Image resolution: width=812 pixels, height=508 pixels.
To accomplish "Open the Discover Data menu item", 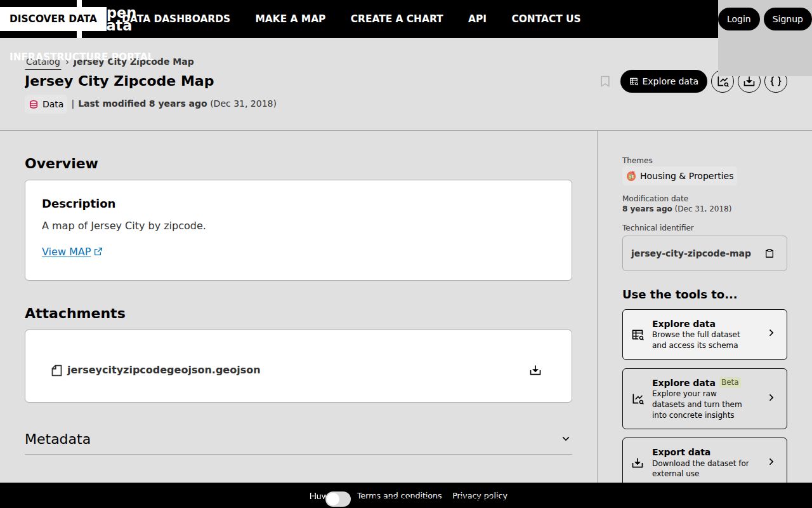I will (53, 19).
